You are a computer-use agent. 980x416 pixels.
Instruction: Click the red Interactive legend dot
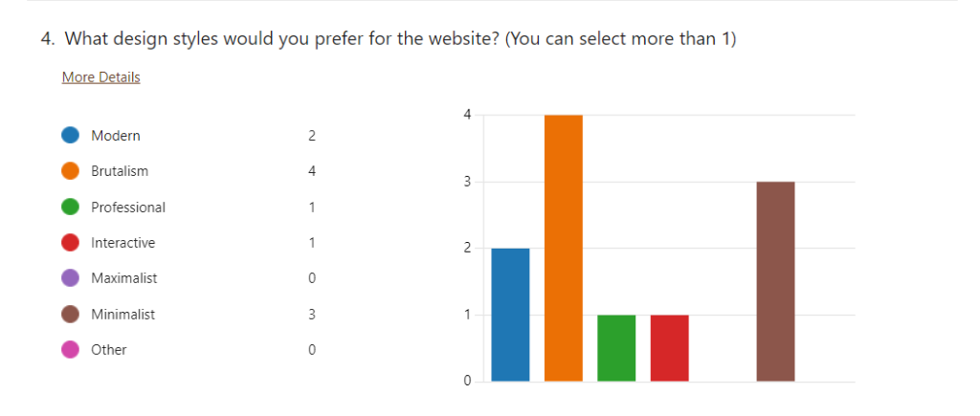pos(70,243)
